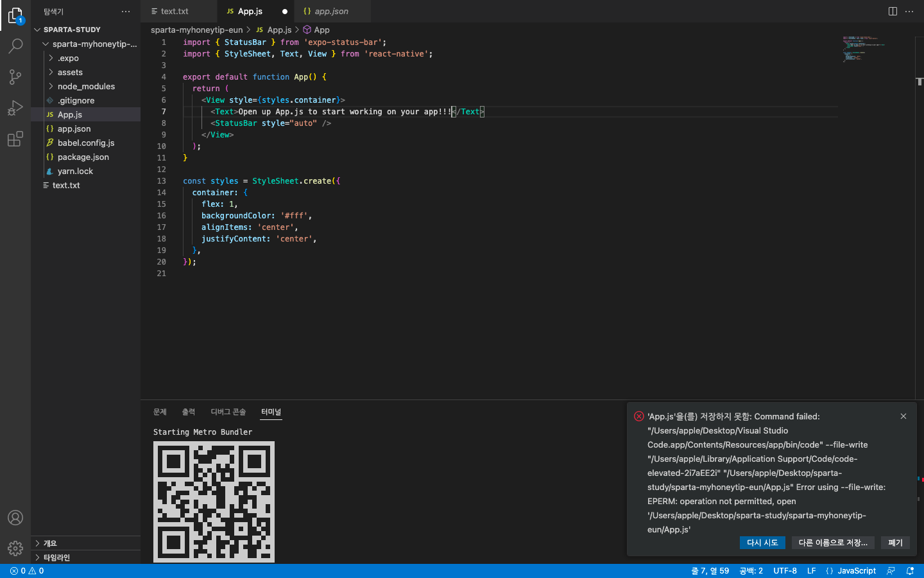
Task: Click the 다른 이름으로 저장 button
Action: point(833,543)
